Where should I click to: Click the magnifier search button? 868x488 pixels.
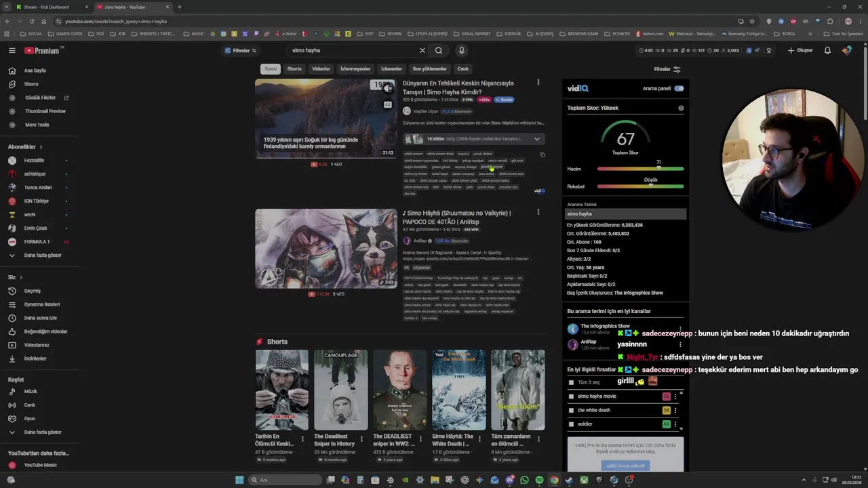click(439, 50)
